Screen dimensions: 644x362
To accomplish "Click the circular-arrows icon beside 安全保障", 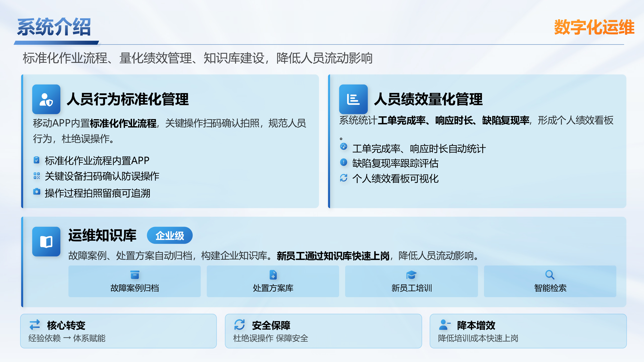I will (x=239, y=325).
